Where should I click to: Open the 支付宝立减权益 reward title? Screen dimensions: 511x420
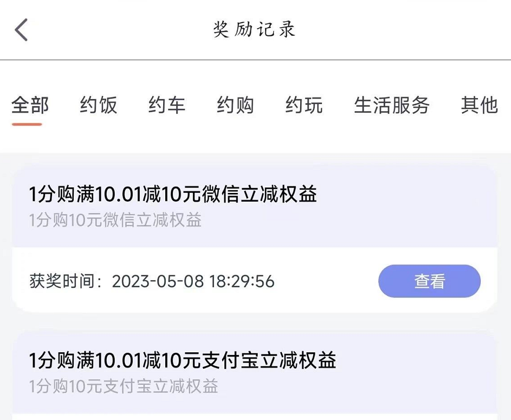tap(183, 360)
